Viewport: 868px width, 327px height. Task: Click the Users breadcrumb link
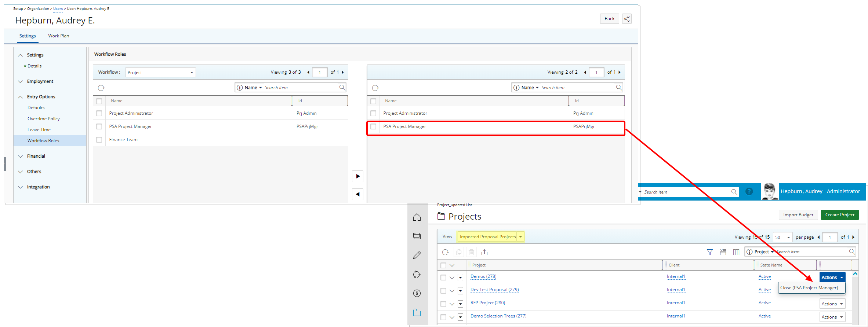point(58,9)
